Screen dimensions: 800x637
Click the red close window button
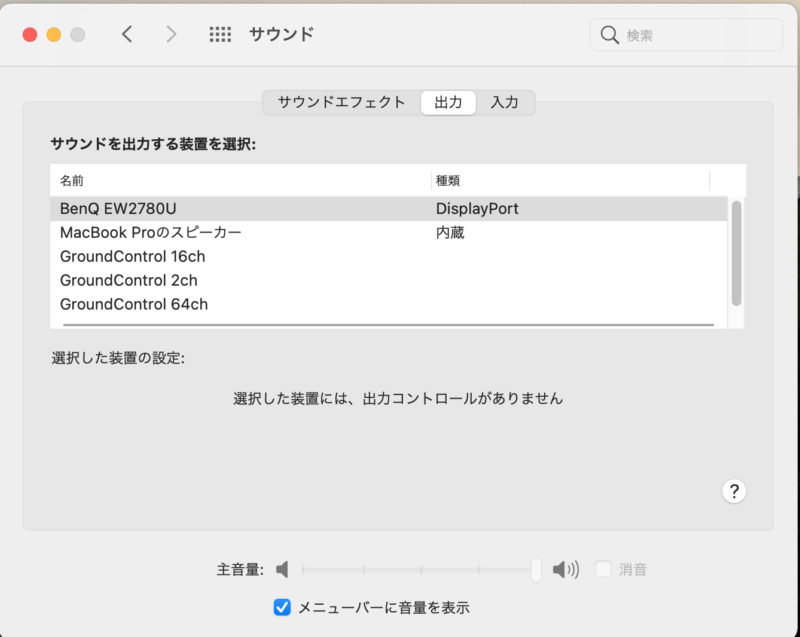(x=30, y=35)
